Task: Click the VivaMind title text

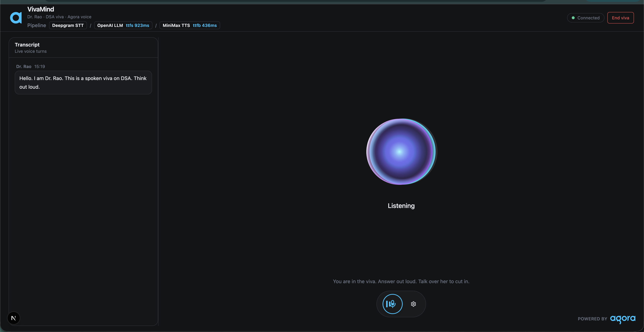Action: 41,9
